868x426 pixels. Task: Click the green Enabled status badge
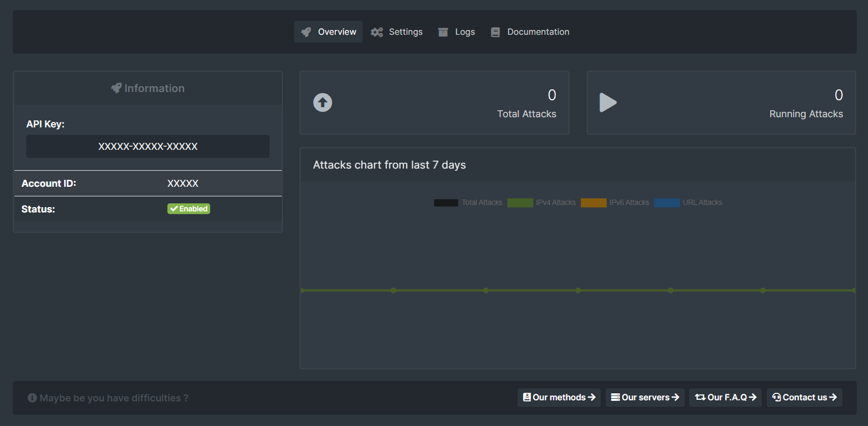(x=189, y=209)
